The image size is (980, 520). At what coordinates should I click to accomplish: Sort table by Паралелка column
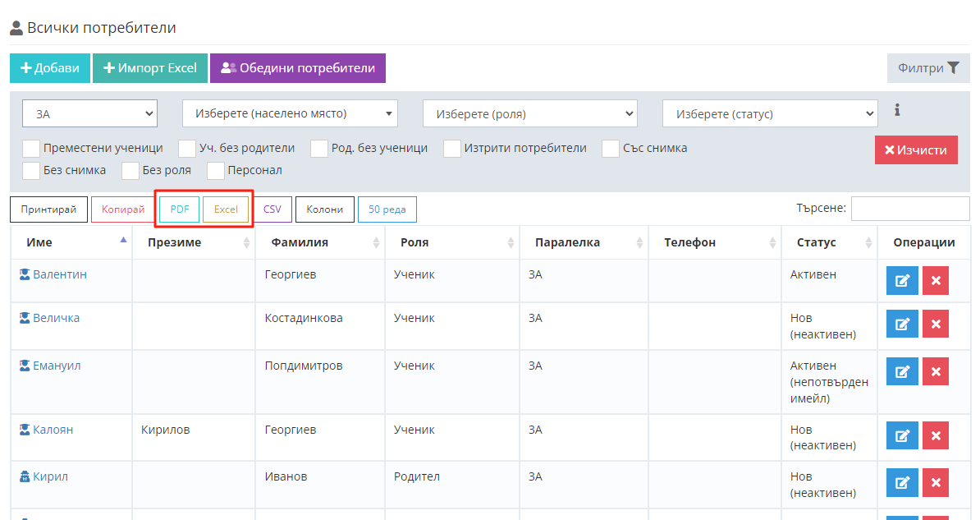(x=584, y=242)
